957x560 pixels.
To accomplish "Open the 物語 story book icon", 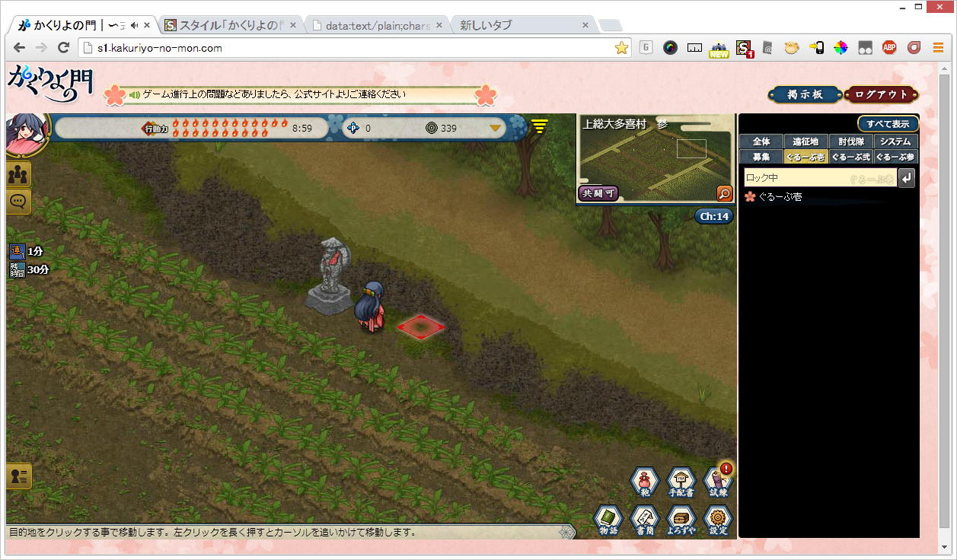I will [608, 520].
